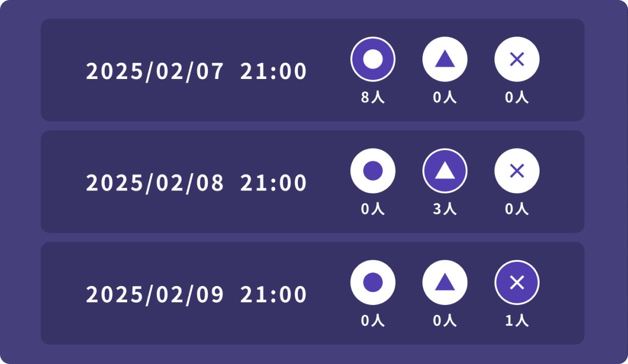Click the 2025/02/09 21:00 date text
Image resolution: width=628 pixels, height=364 pixels.
196,295
